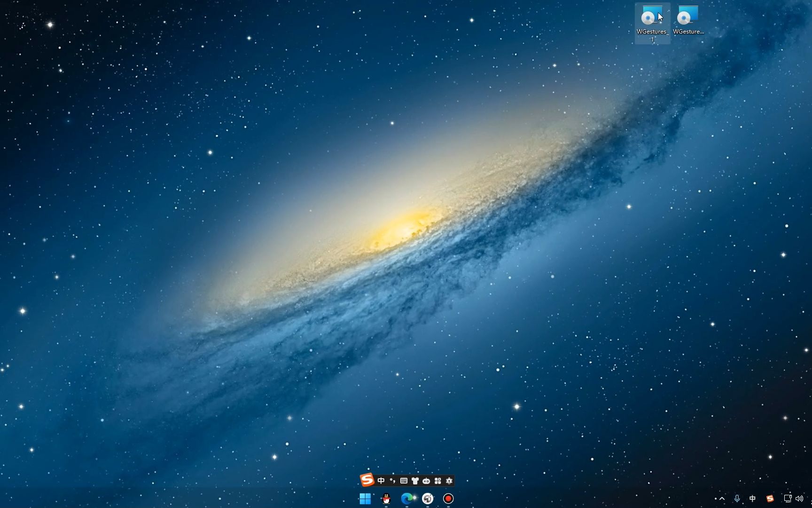Click the microphone tray icon
The height and width of the screenshot is (508, 812).
pos(737,499)
